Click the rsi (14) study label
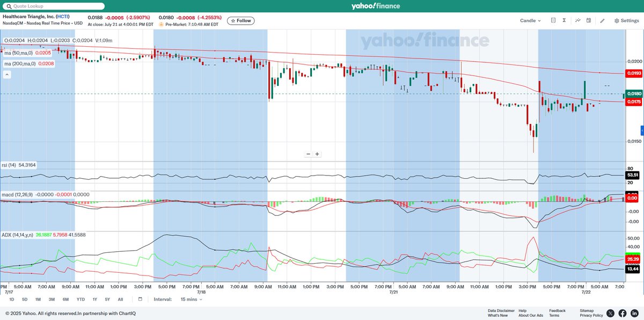The height and width of the screenshot is (320, 644). point(9,165)
